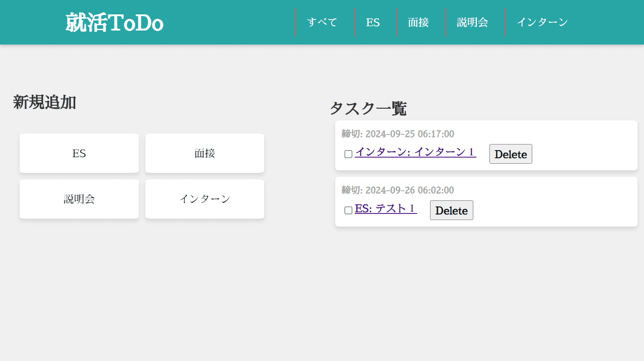
Task: Delete the インターン 1 task
Action: (511, 154)
